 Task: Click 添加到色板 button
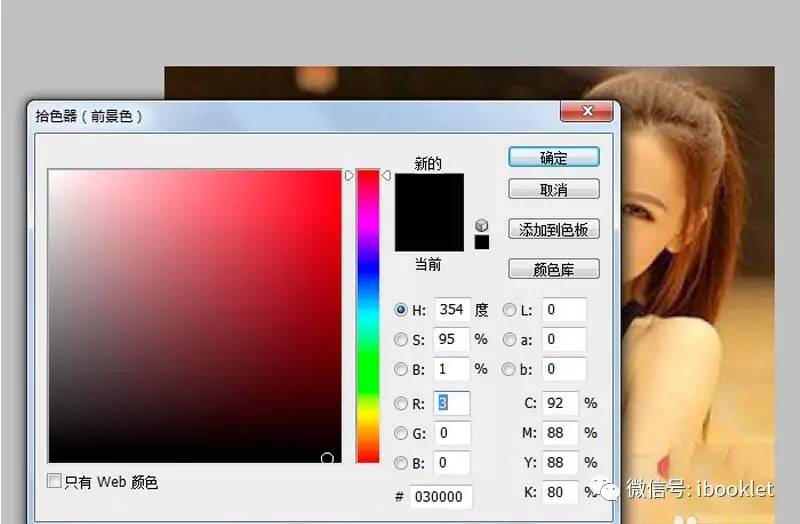[x=554, y=229]
